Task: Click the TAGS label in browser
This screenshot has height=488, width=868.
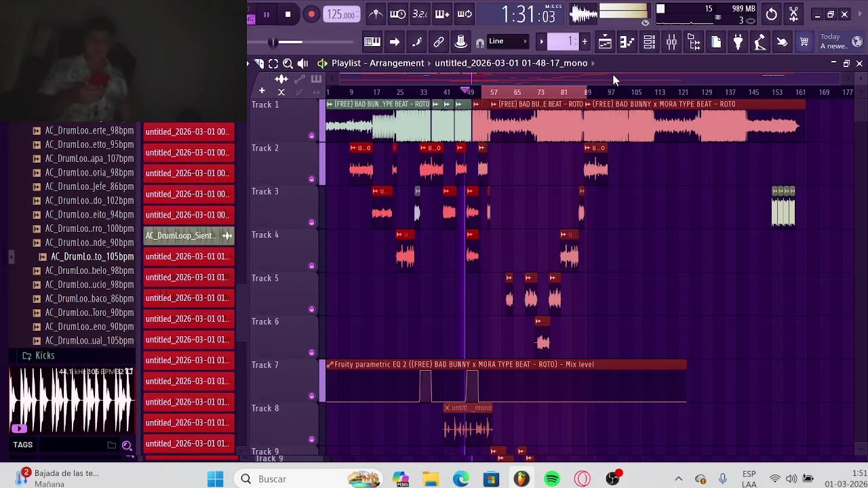Action: pos(22,445)
